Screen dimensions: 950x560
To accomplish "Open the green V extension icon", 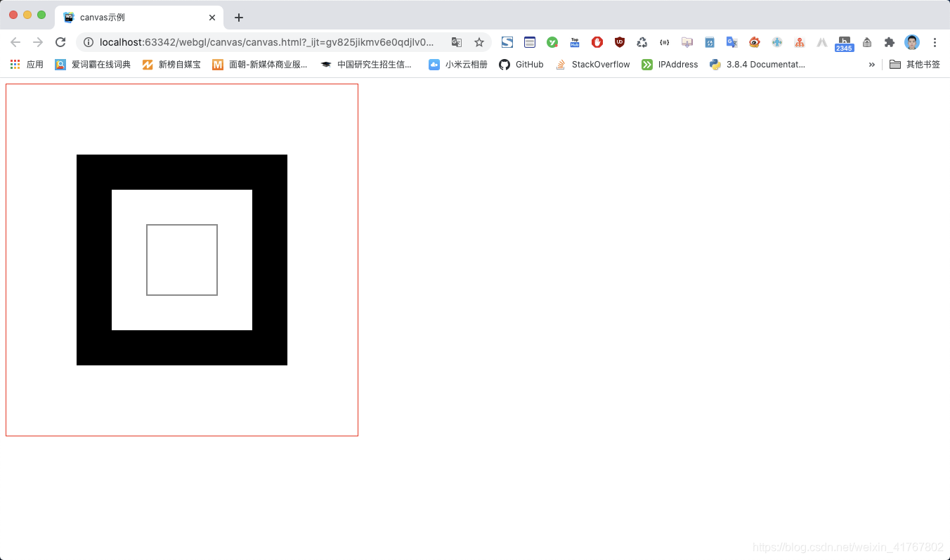I will (x=552, y=42).
